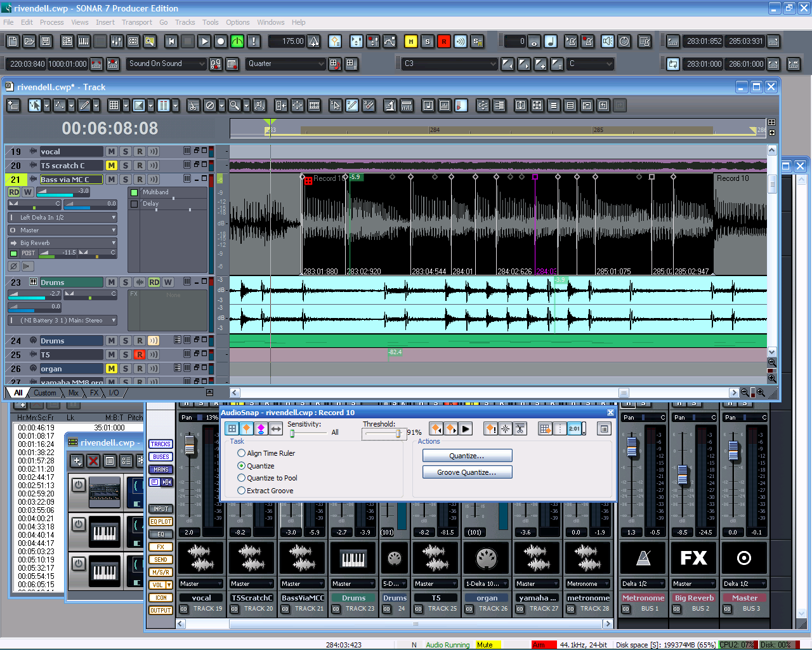This screenshot has width=812, height=650.
Task: Choose the Quantize to Pool option
Action: 241,478
